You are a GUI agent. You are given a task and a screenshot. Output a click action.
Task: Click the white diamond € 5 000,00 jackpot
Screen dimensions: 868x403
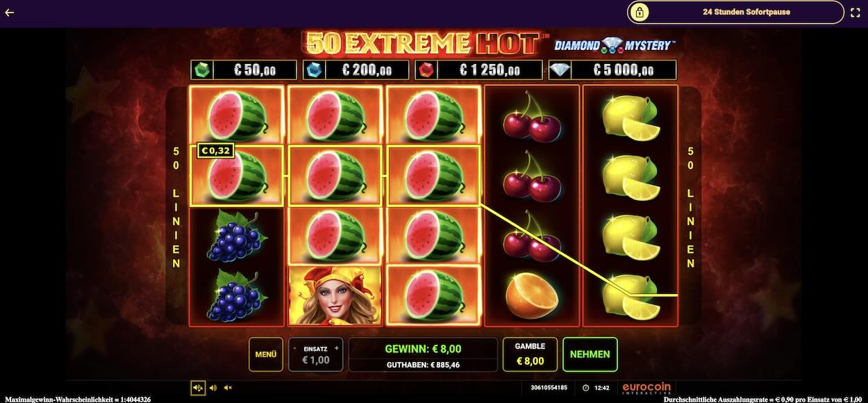point(612,70)
